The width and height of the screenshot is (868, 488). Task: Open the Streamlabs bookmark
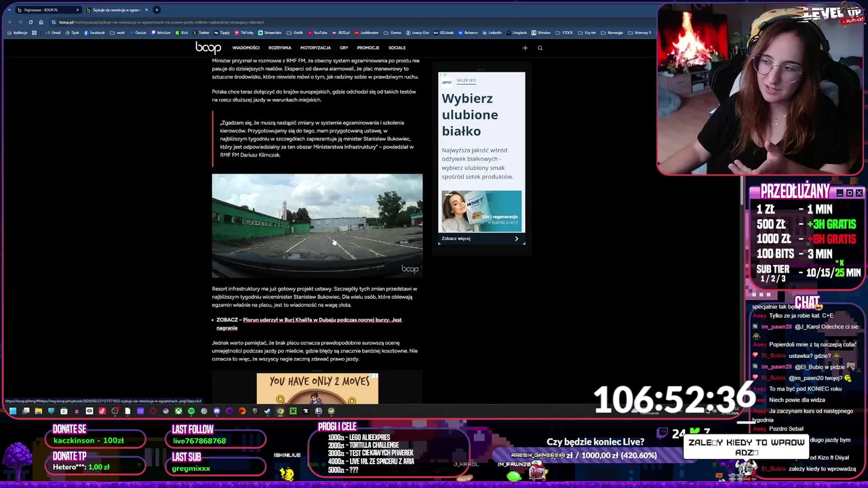click(270, 33)
